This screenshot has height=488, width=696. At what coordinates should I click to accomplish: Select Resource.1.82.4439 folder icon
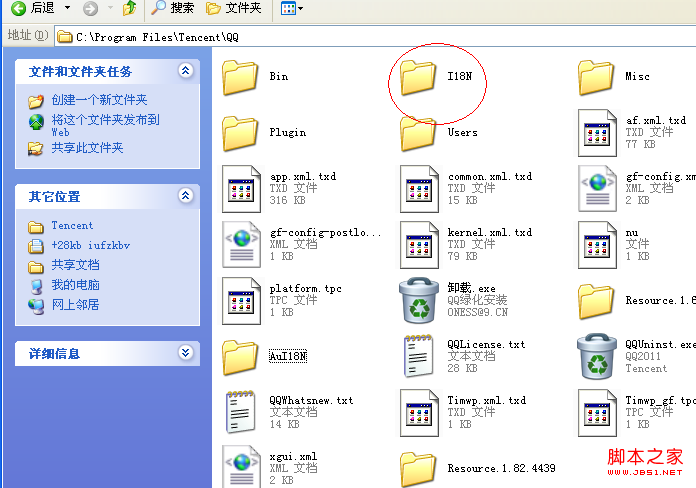coord(418,470)
